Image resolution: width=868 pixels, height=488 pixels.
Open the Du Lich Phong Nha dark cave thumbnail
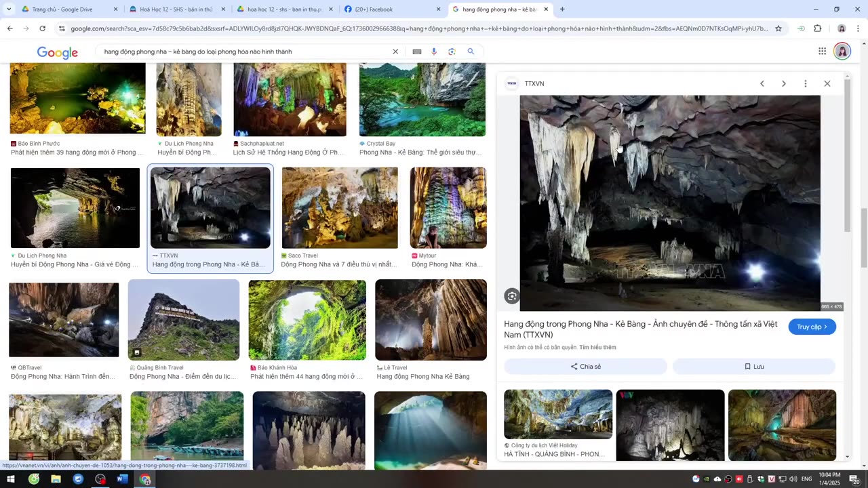coord(75,208)
